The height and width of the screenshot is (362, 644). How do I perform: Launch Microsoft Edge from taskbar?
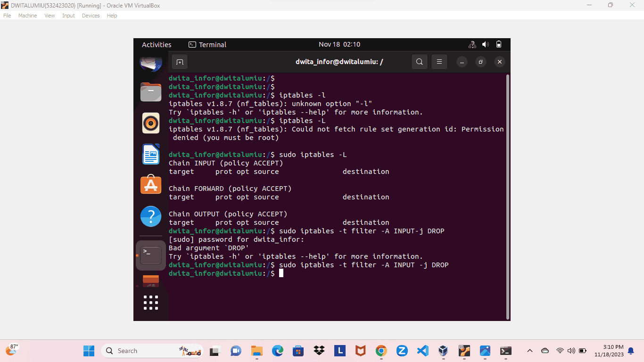(x=277, y=351)
